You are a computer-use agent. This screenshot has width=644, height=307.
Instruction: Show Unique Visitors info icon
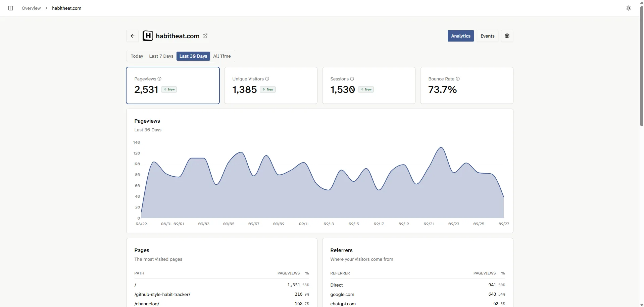(x=267, y=79)
